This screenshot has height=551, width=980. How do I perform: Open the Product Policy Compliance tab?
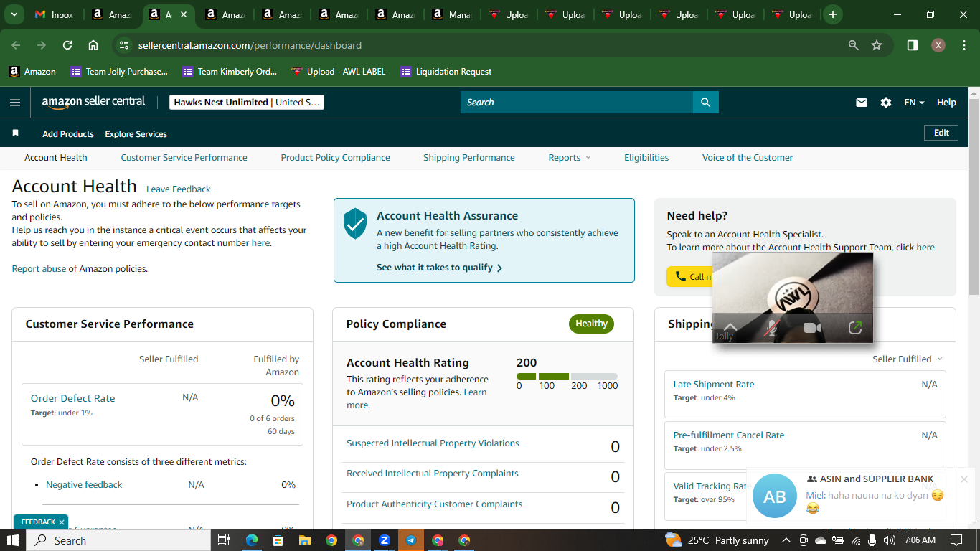click(336, 158)
